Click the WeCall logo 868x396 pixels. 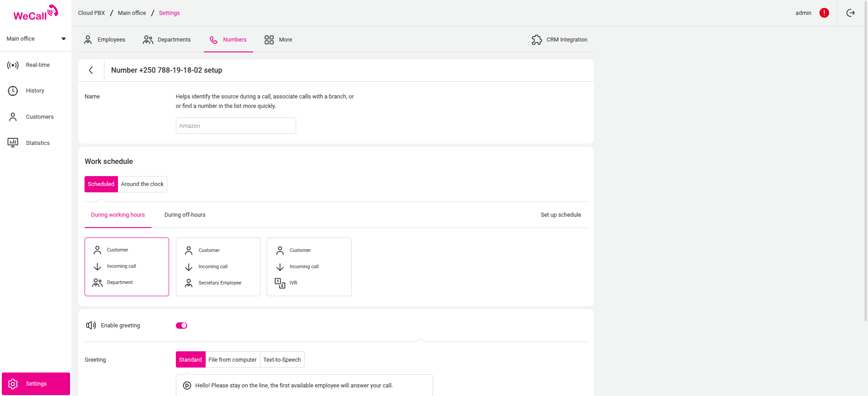pos(36,13)
